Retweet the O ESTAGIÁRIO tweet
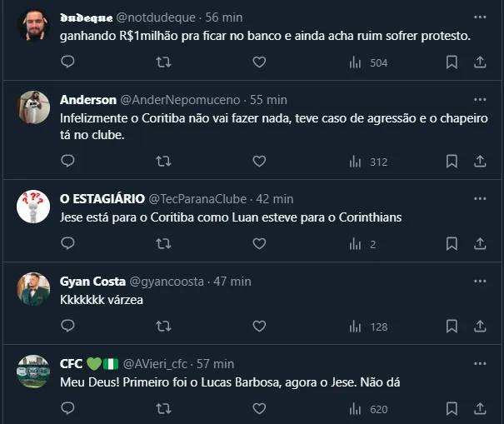 point(164,243)
